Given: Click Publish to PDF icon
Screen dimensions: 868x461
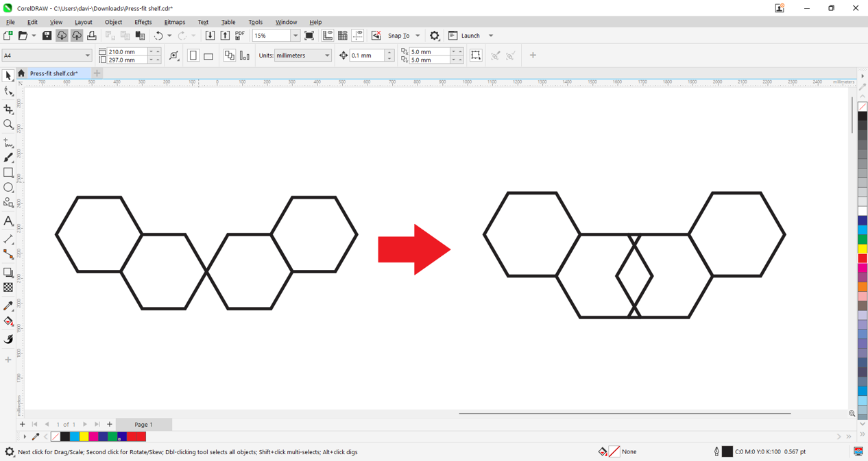Looking at the screenshot, I should tap(240, 36).
